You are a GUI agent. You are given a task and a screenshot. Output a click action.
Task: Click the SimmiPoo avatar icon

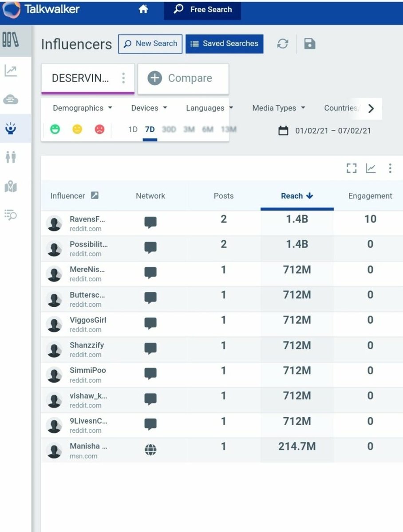point(54,376)
